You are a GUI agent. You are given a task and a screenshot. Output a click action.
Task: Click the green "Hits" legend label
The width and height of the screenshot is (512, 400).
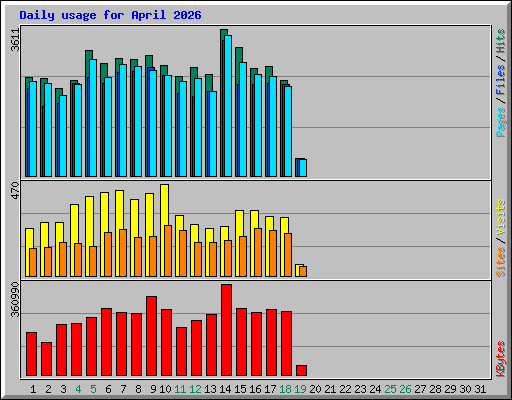click(x=500, y=41)
